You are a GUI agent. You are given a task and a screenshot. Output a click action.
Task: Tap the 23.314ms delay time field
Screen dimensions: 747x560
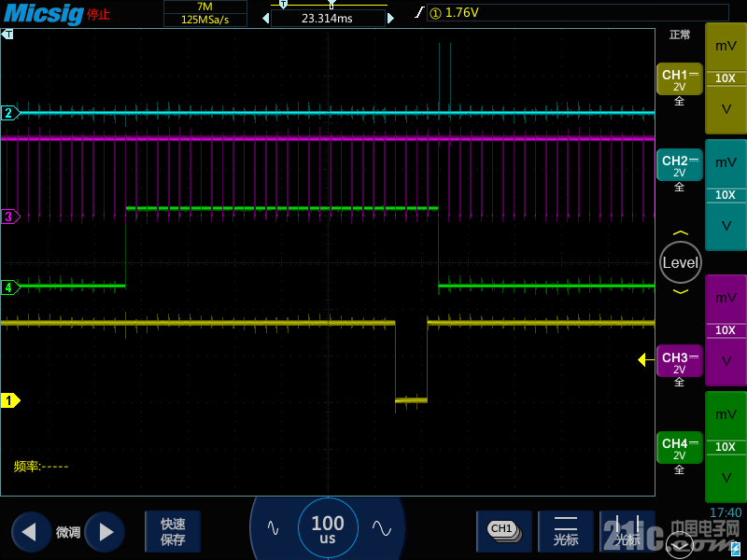[x=328, y=19]
